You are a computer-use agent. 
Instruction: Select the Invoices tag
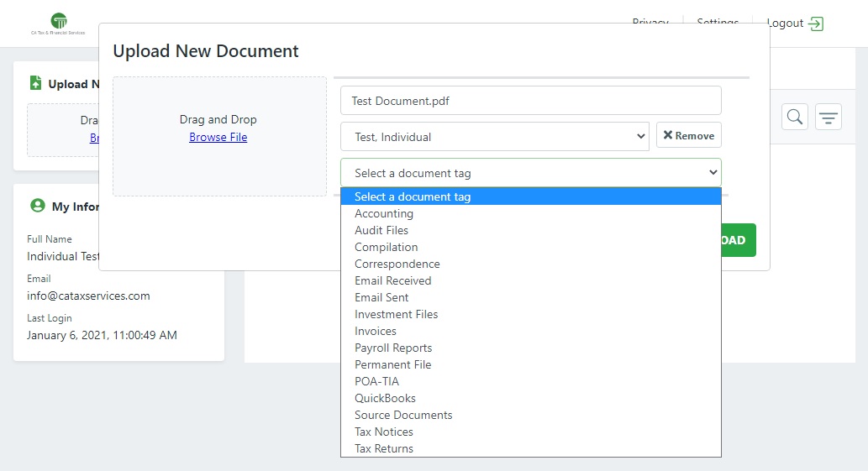531,331
